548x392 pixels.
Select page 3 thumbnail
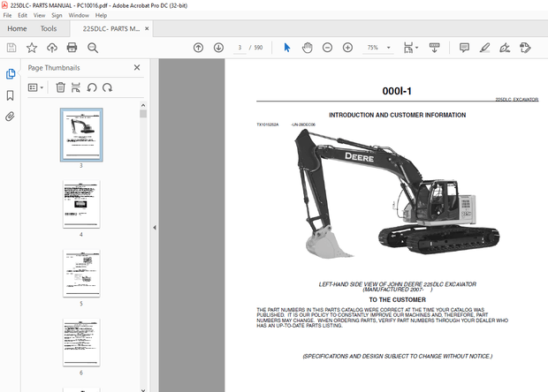81,135
